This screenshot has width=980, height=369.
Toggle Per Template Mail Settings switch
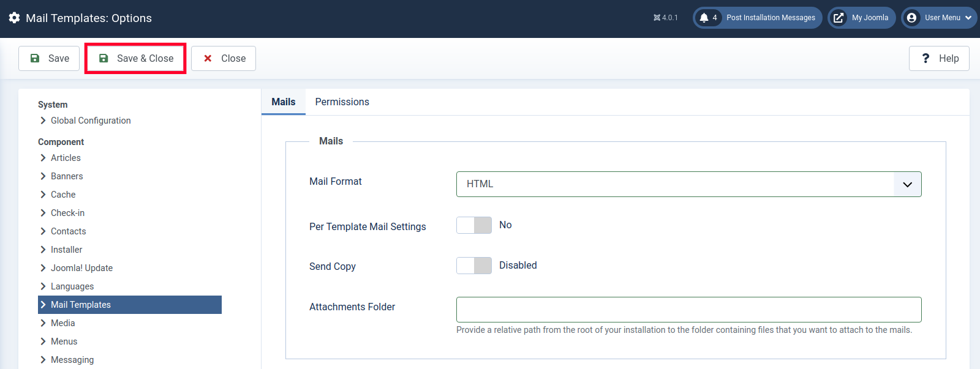pyautogui.click(x=474, y=225)
